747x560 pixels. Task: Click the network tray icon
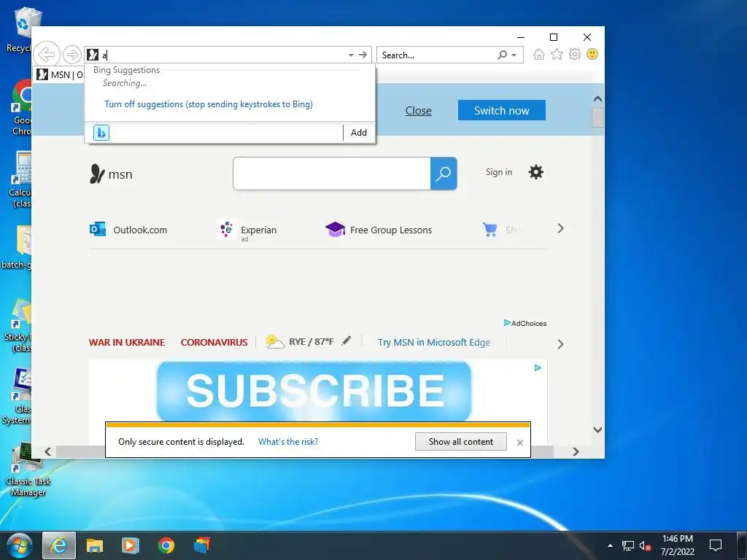pos(628,545)
